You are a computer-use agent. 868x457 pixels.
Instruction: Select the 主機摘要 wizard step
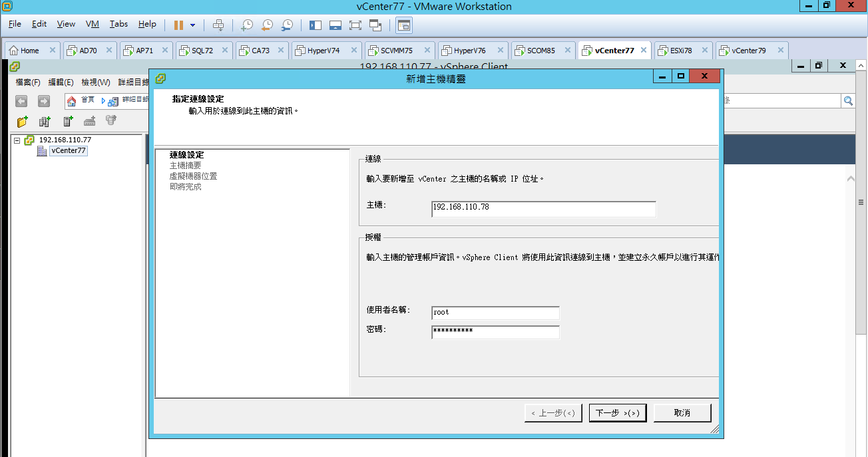[185, 166]
